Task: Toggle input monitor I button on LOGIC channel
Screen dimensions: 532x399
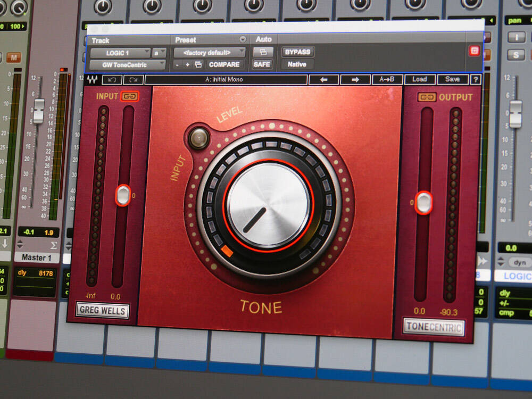Action: (x=517, y=37)
